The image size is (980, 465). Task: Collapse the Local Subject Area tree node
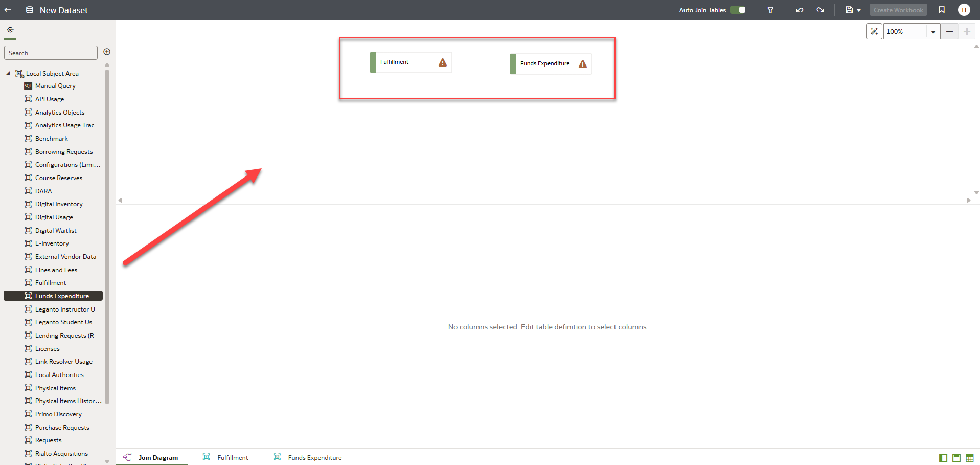tap(8, 73)
